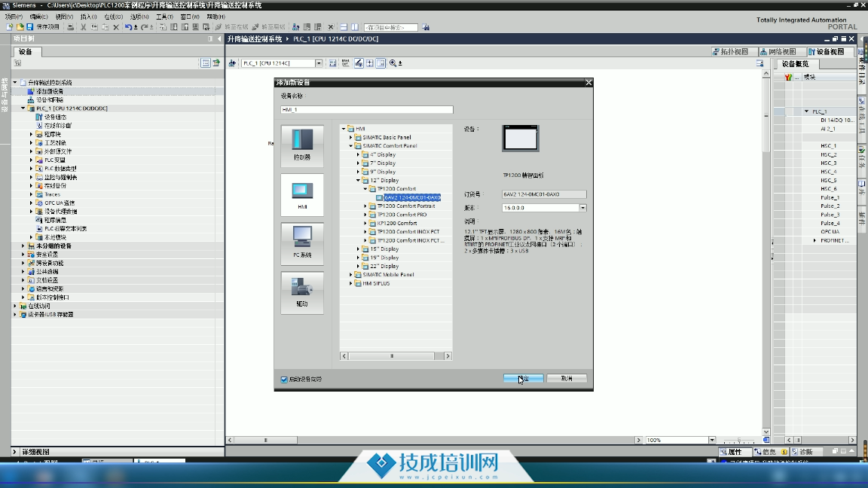868x488 pixels.
Task: Open the PLC_1 [CPU 1214C] device selector dropdown
Action: [319, 63]
